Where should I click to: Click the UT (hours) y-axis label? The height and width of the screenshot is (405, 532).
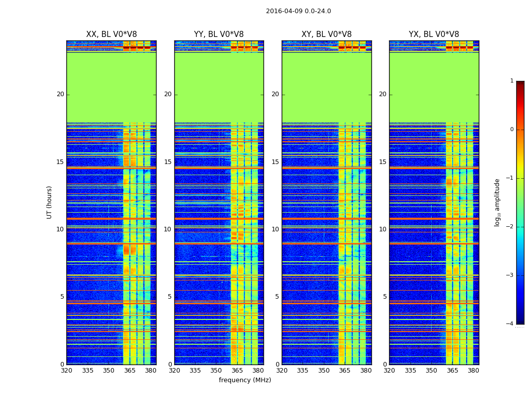[50, 202]
